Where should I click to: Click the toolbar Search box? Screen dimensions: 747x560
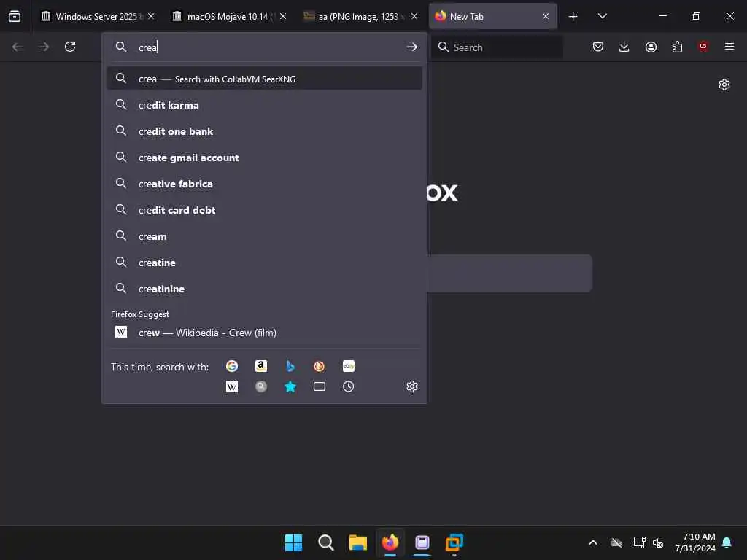click(x=497, y=47)
